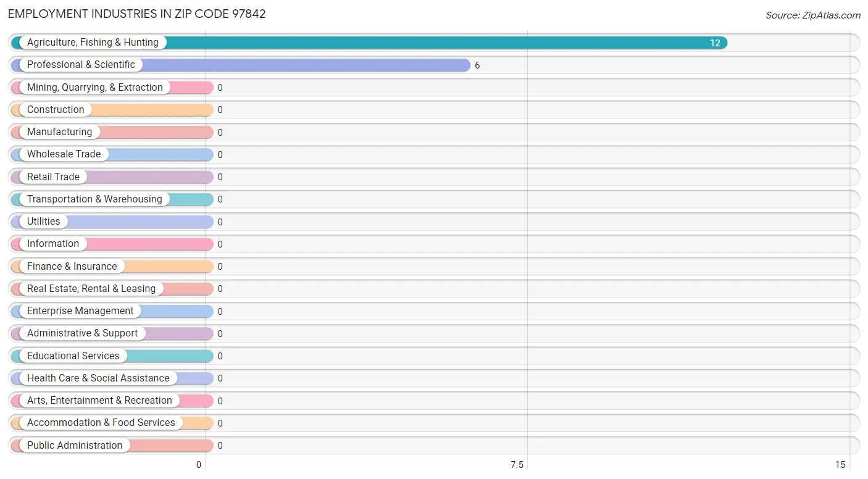868x479 pixels.
Task: Select the Transportation & Warehousing label
Action: (94, 199)
